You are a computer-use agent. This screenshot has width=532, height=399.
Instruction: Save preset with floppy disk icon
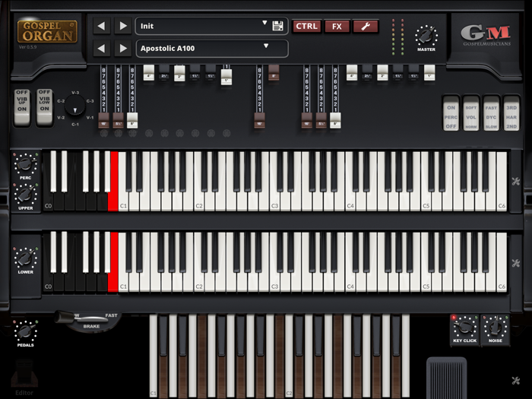[x=277, y=26]
